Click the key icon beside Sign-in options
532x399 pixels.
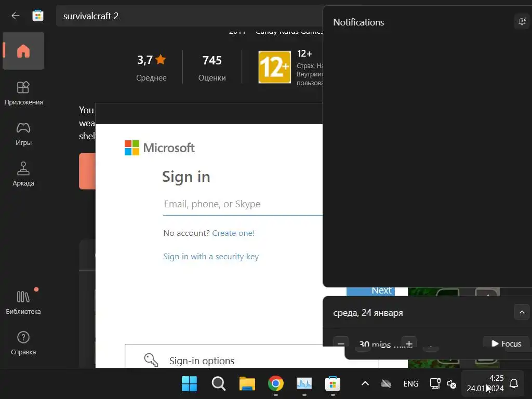[x=151, y=360]
